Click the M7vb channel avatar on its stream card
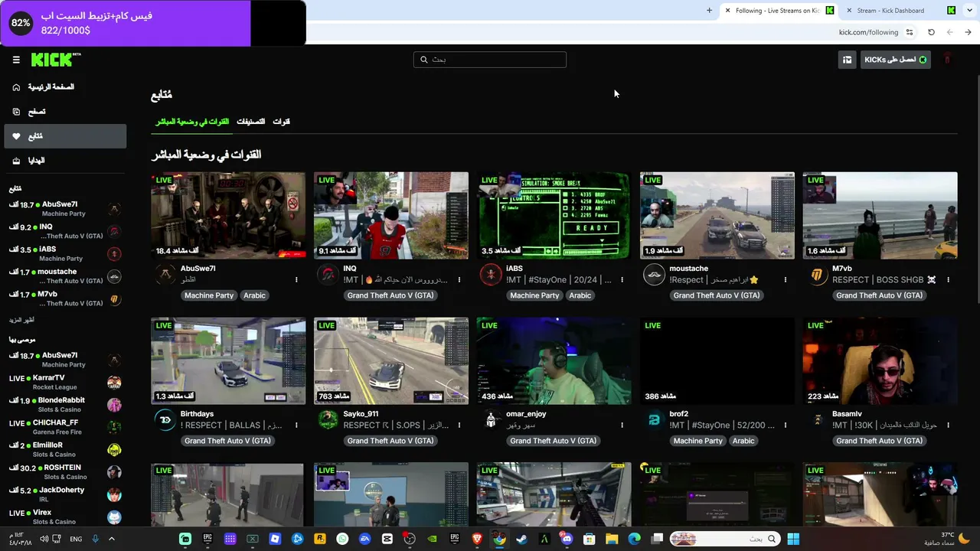 coord(817,275)
